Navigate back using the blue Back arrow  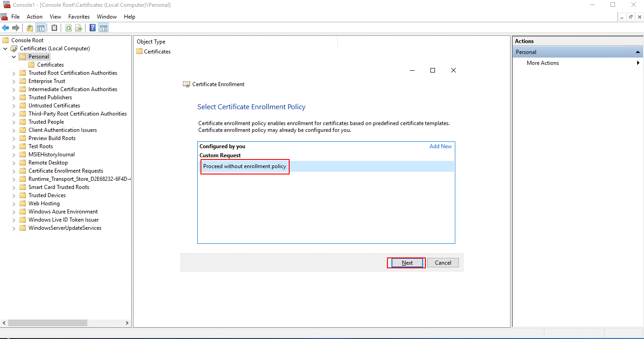click(5, 27)
